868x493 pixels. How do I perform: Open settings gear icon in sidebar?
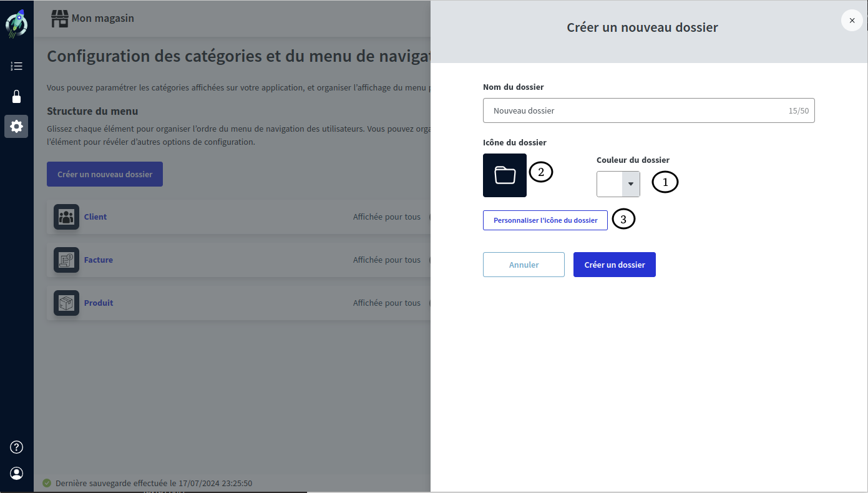click(16, 127)
